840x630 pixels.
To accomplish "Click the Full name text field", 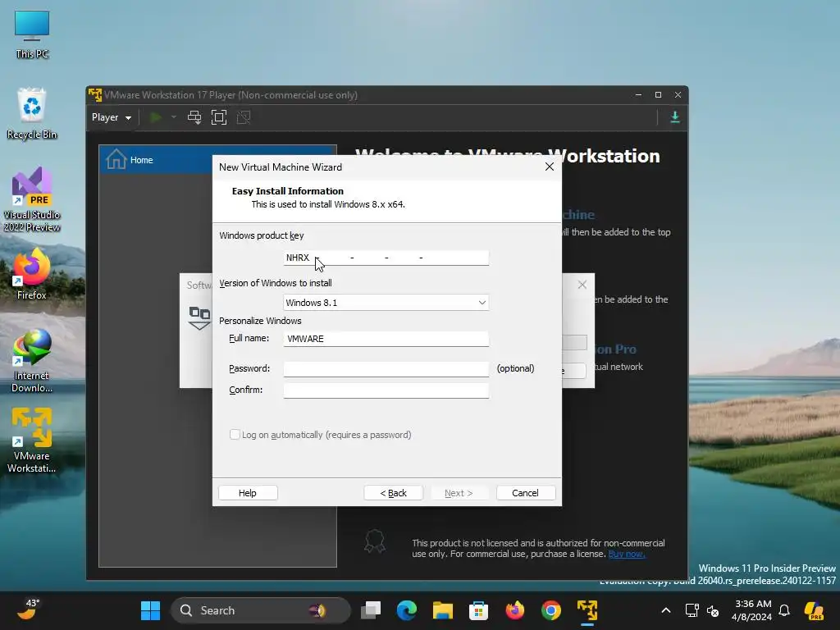I will coord(386,339).
